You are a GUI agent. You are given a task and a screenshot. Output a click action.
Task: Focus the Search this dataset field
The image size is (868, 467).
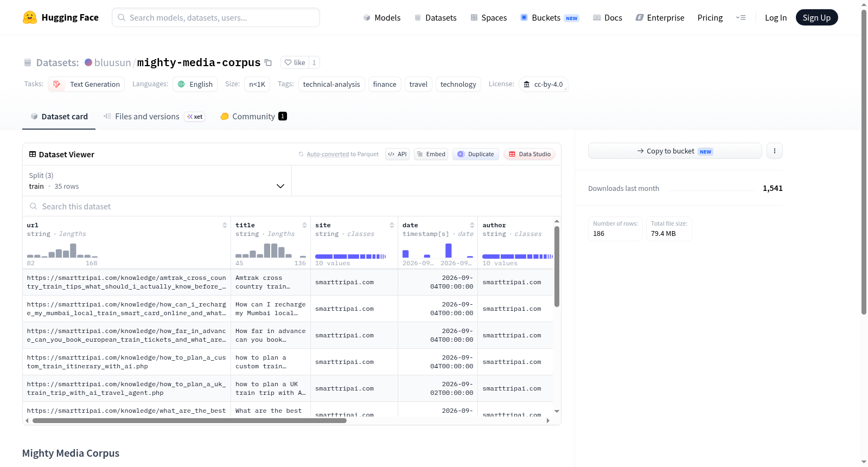tap(292, 206)
